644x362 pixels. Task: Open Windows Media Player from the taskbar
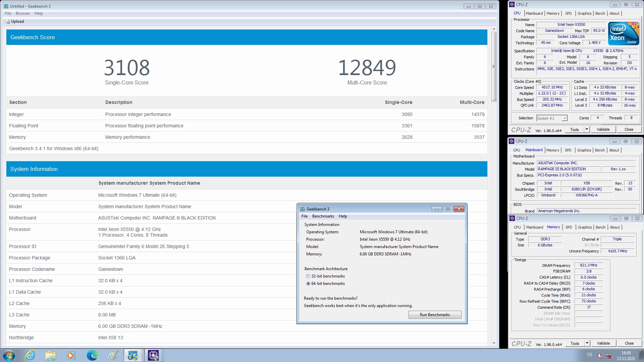click(x=71, y=355)
